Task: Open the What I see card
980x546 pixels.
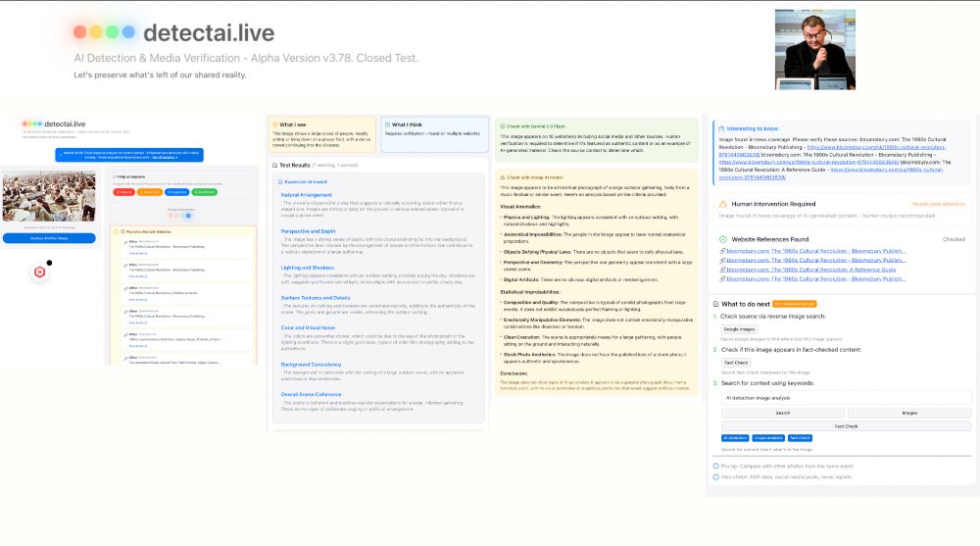Action: (321, 134)
